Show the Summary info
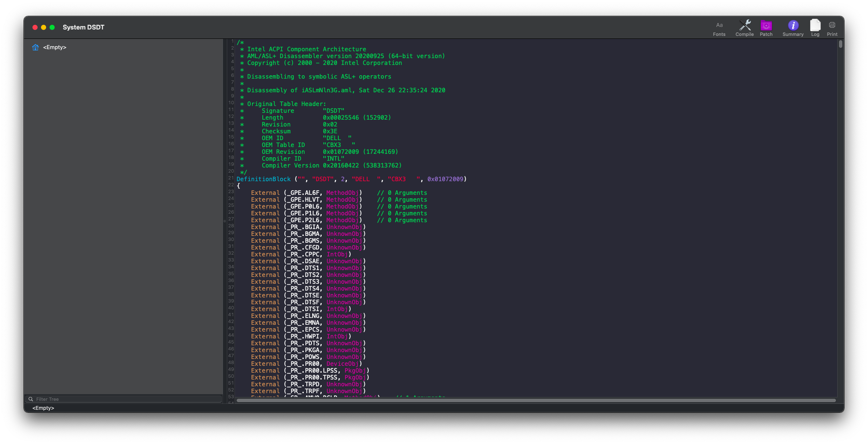This screenshot has height=444, width=868. 793,28
